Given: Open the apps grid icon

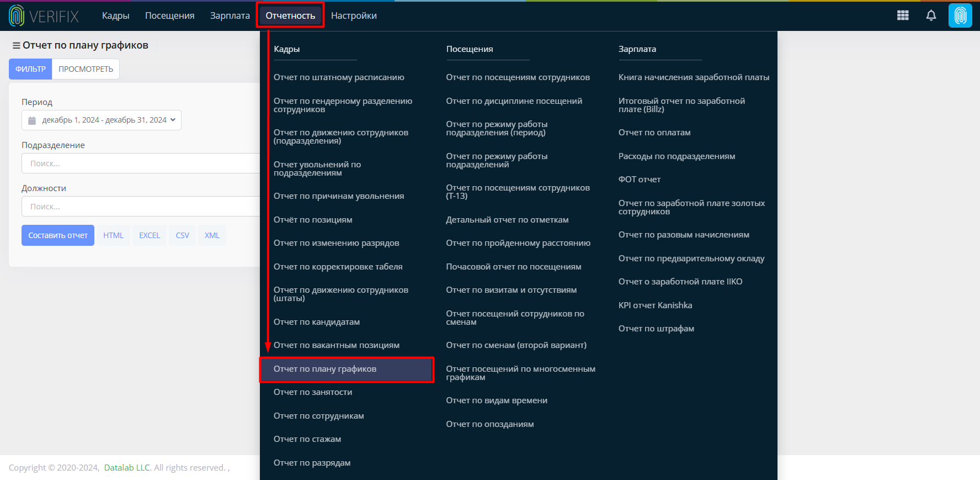Looking at the screenshot, I should pos(903,15).
